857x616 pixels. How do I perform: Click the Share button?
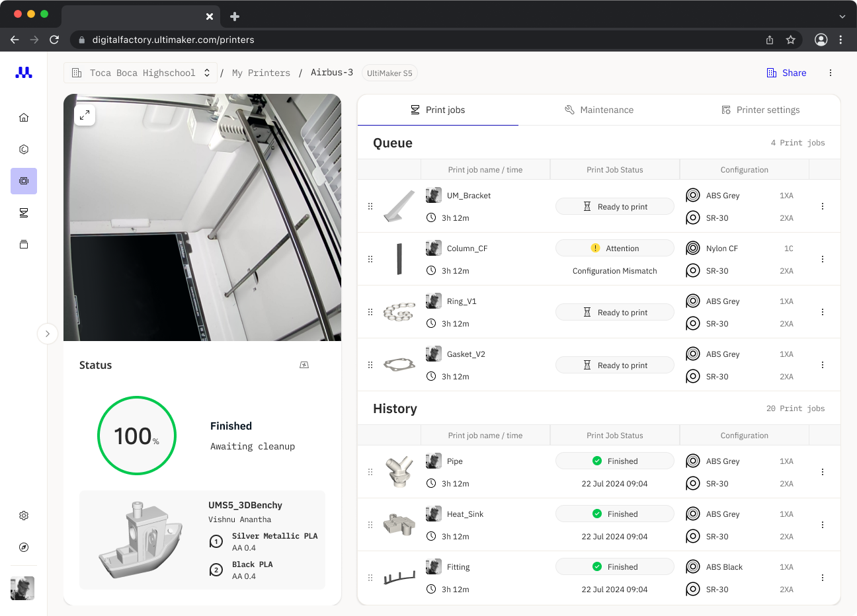pyautogui.click(x=787, y=73)
